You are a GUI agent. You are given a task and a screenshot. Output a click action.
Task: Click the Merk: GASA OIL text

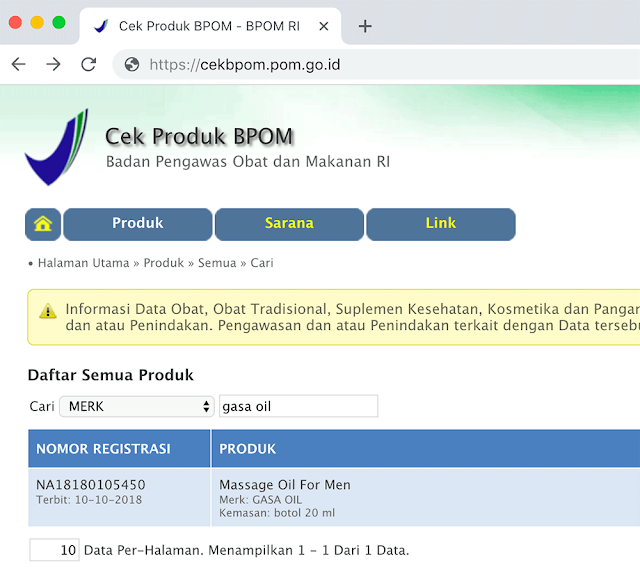click(x=260, y=500)
